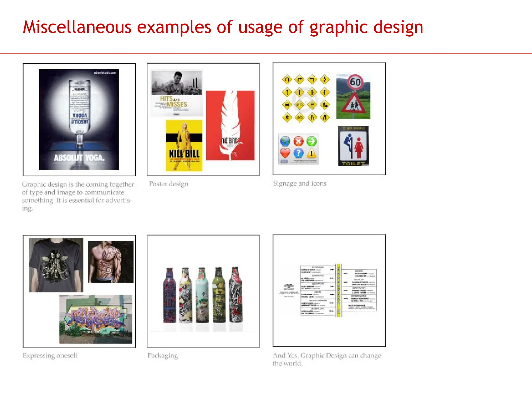Click the teal mint illustrated bottle
The image size is (532, 399).
click(x=202, y=295)
